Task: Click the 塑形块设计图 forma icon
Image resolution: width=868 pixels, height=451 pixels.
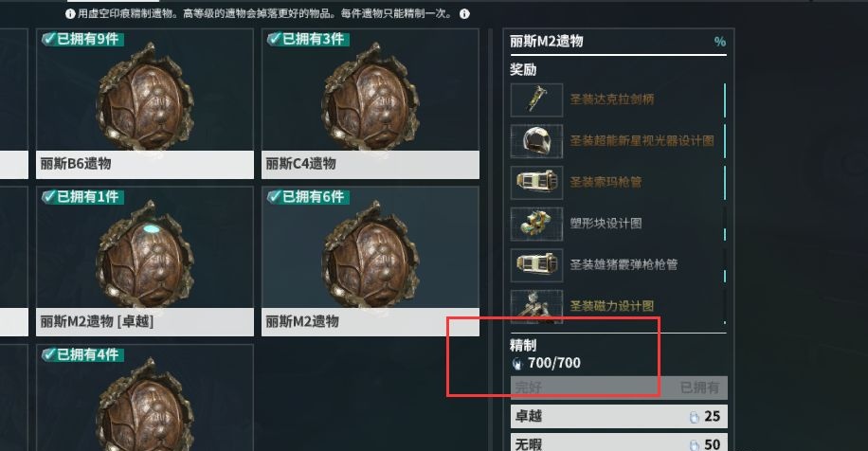Action: point(536,224)
